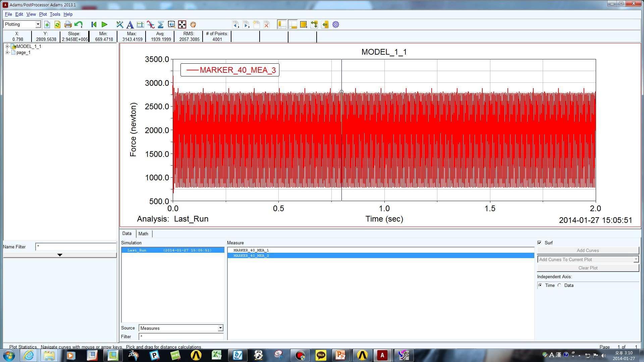The height and width of the screenshot is (362, 644).
Task: Select page_1 in the tree
Action: tap(23, 52)
